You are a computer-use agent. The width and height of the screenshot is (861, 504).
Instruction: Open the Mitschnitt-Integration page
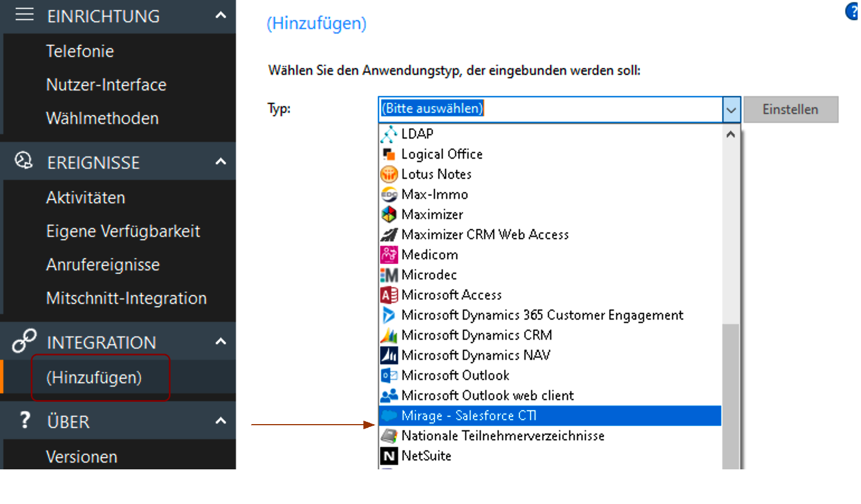coord(126,298)
